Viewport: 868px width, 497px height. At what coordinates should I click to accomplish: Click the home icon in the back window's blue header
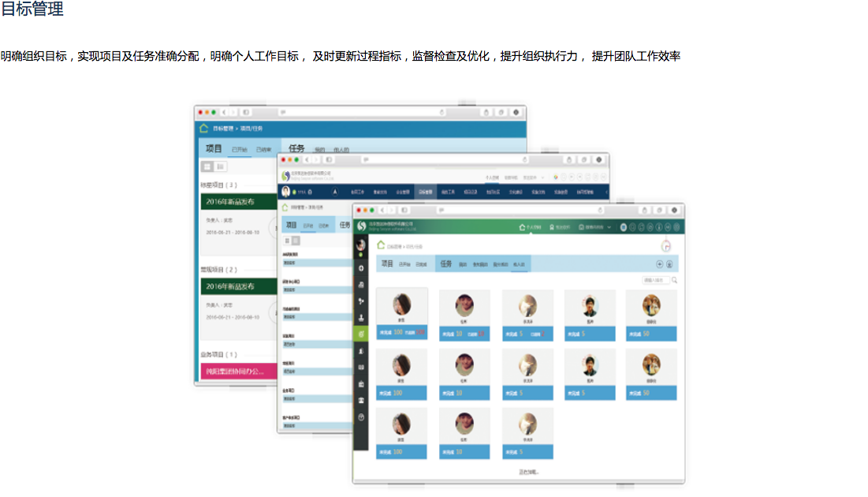coord(204,128)
